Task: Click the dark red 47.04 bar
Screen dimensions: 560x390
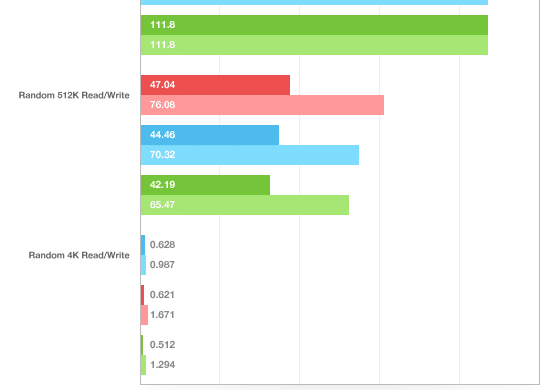Action: coord(215,85)
